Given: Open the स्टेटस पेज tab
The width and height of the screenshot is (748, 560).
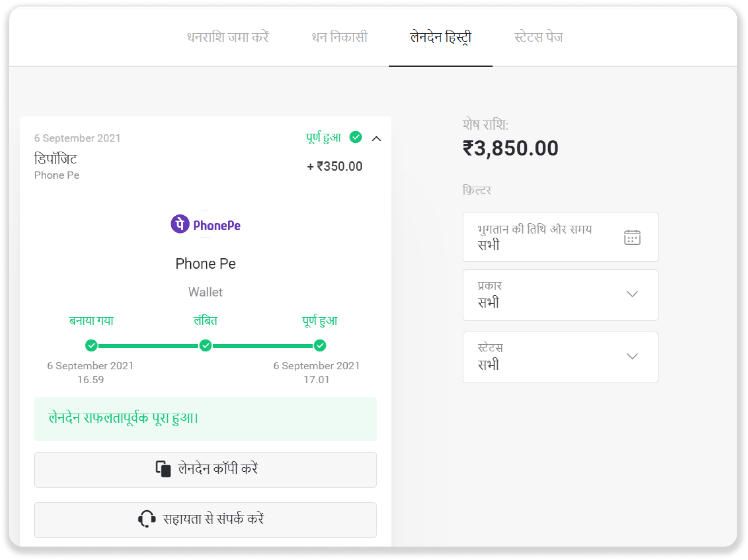Looking at the screenshot, I should [x=538, y=37].
